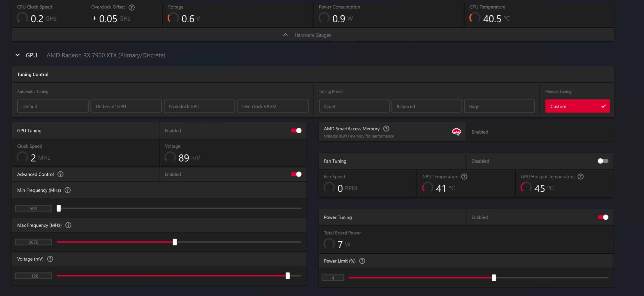Click the checkmark on the Custom button

(603, 106)
